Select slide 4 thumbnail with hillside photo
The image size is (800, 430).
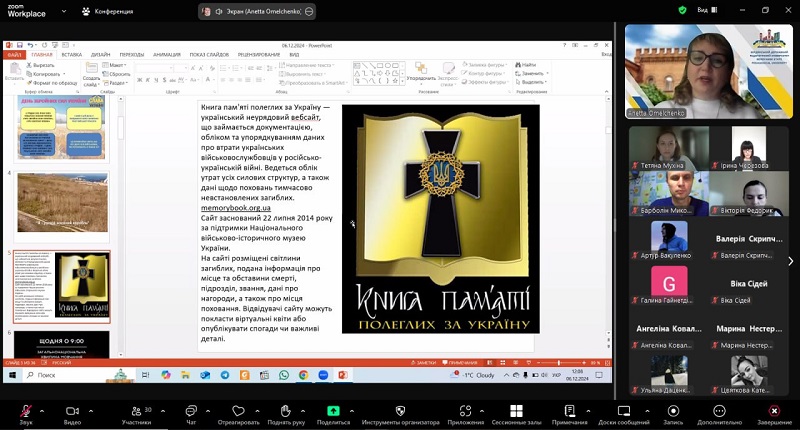62,202
